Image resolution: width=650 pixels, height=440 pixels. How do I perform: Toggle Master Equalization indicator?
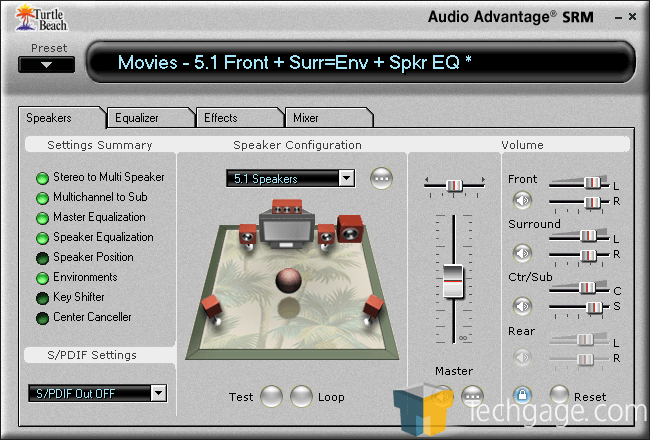click(42, 218)
